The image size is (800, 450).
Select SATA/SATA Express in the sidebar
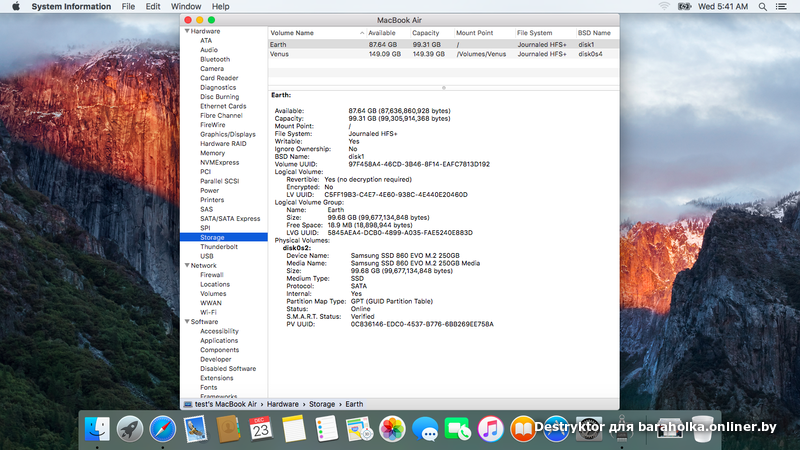point(230,218)
